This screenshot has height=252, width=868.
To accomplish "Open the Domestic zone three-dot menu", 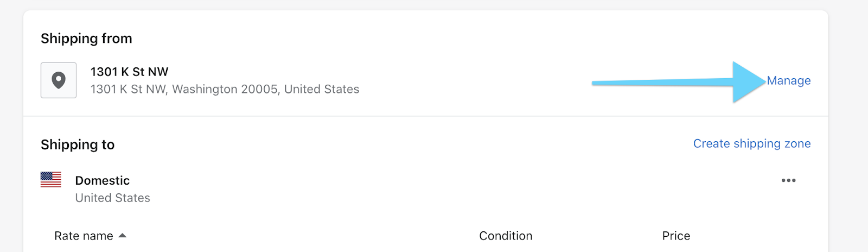I will [x=788, y=180].
